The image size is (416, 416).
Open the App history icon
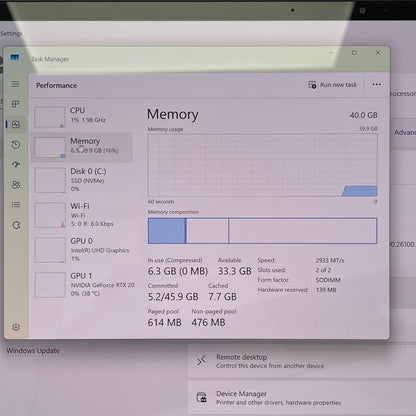pos(16,145)
